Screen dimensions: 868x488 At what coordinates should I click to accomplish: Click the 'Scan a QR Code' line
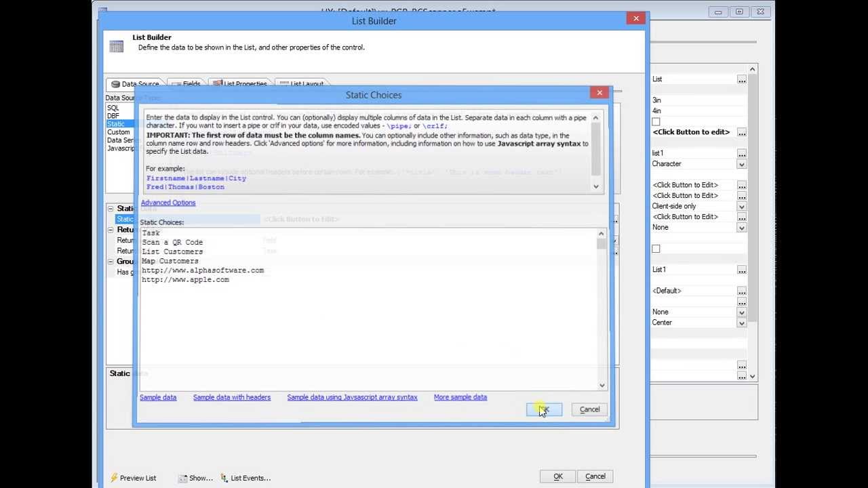[x=172, y=242]
